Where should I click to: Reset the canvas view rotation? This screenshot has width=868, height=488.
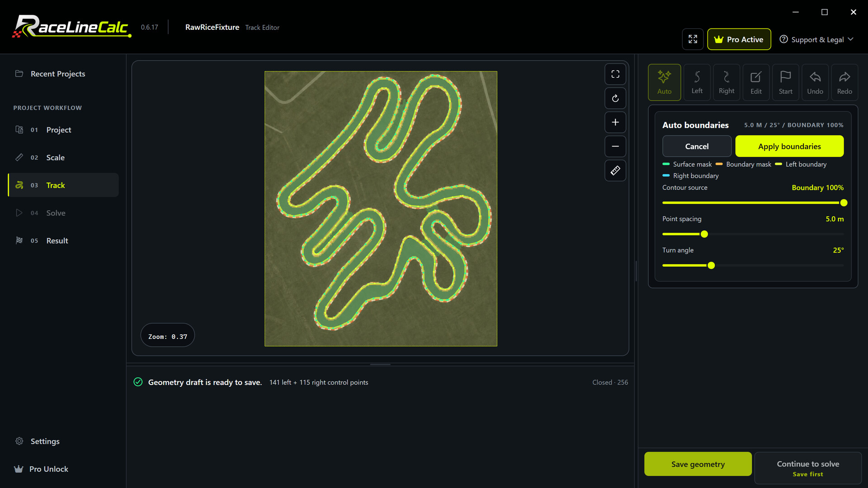(x=615, y=98)
